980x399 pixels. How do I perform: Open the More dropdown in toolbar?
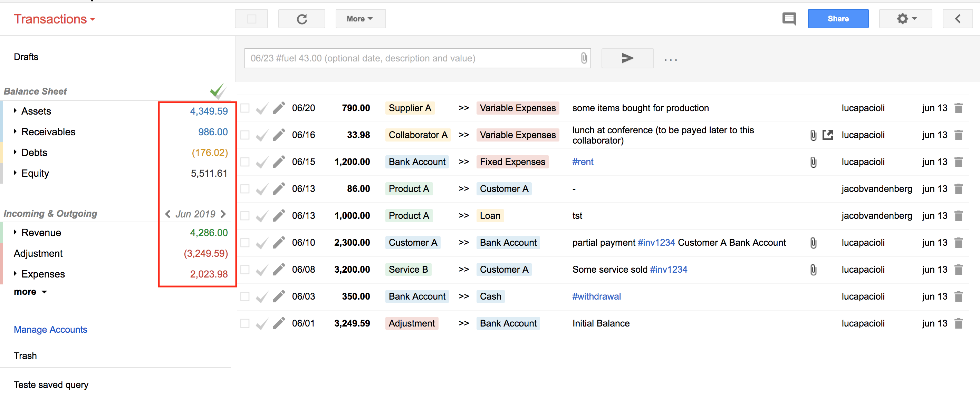pos(360,19)
